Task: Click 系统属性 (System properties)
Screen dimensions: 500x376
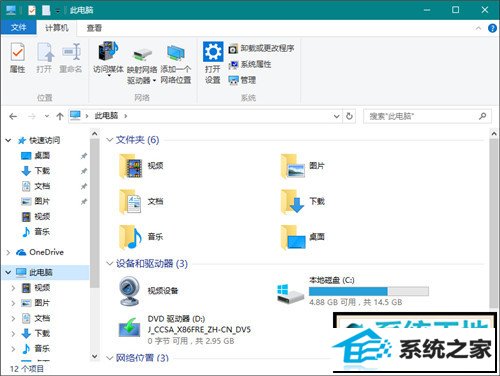Action: tap(250, 64)
